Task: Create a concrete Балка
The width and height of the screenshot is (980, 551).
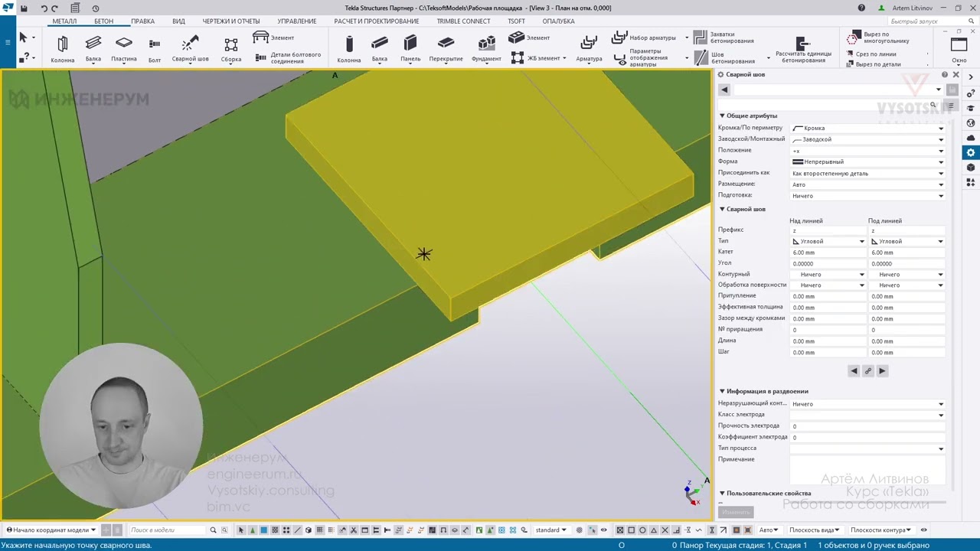Action: 380,49
